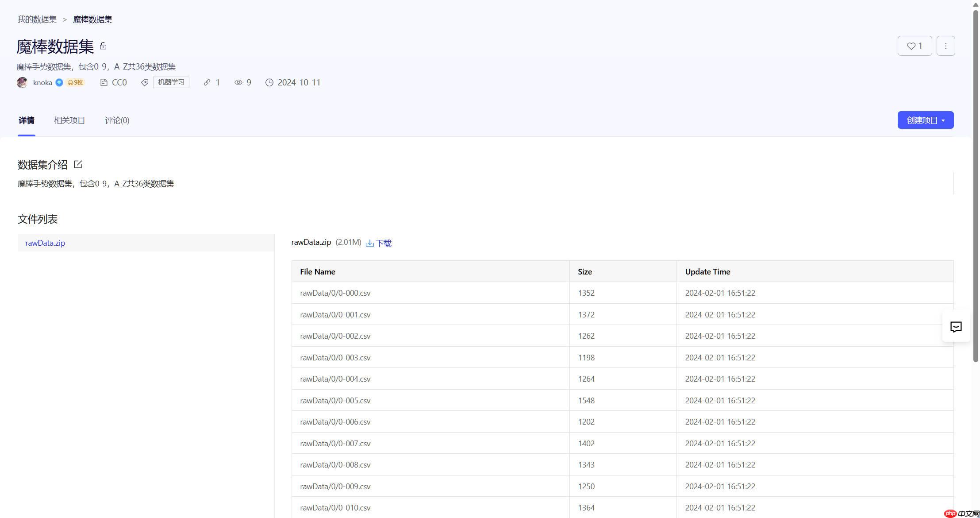Expand the 创建项目 dropdown button
The height and width of the screenshot is (518, 980).
point(925,120)
